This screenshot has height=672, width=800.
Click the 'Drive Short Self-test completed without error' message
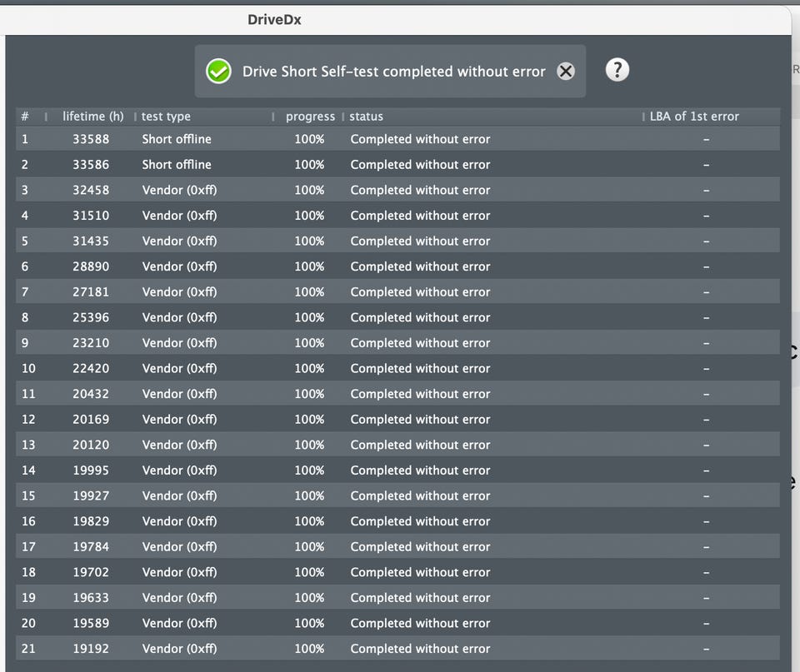[394, 72]
